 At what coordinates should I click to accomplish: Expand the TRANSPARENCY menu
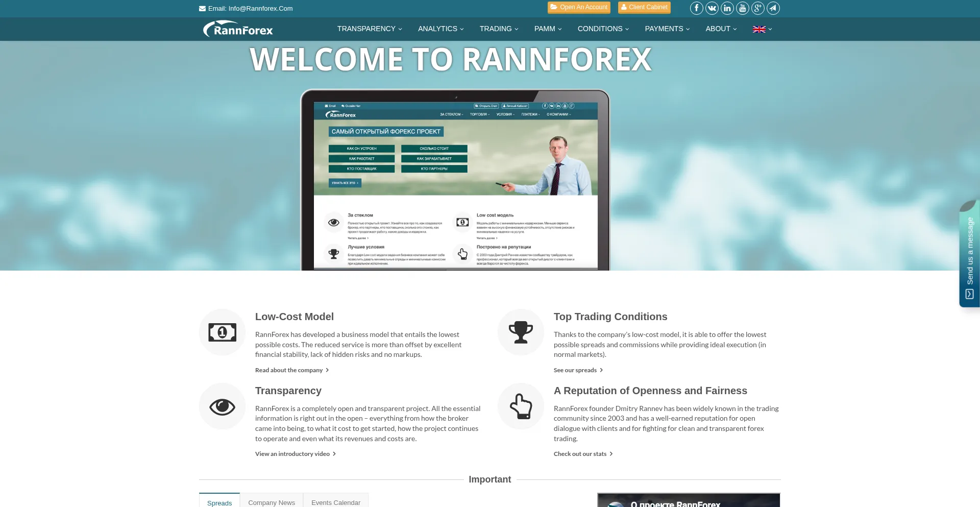[x=370, y=29]
